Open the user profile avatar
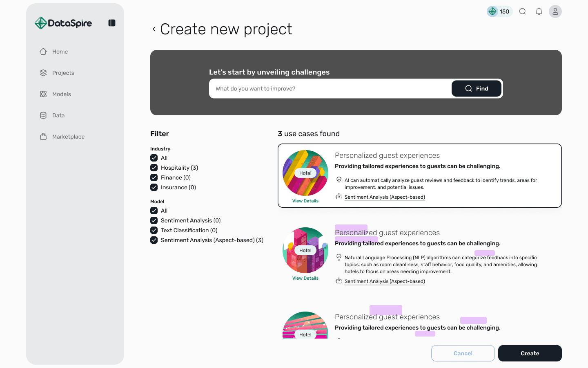The width and height of the screenshot is (588, 368). click(555, 11)
